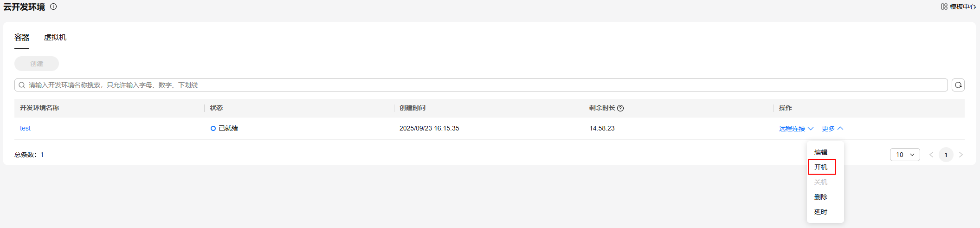Image resolution: width=980 pixels, height=228 pixels.
Task: Click the search magnifier icon
Action: [x=22, y=85]
